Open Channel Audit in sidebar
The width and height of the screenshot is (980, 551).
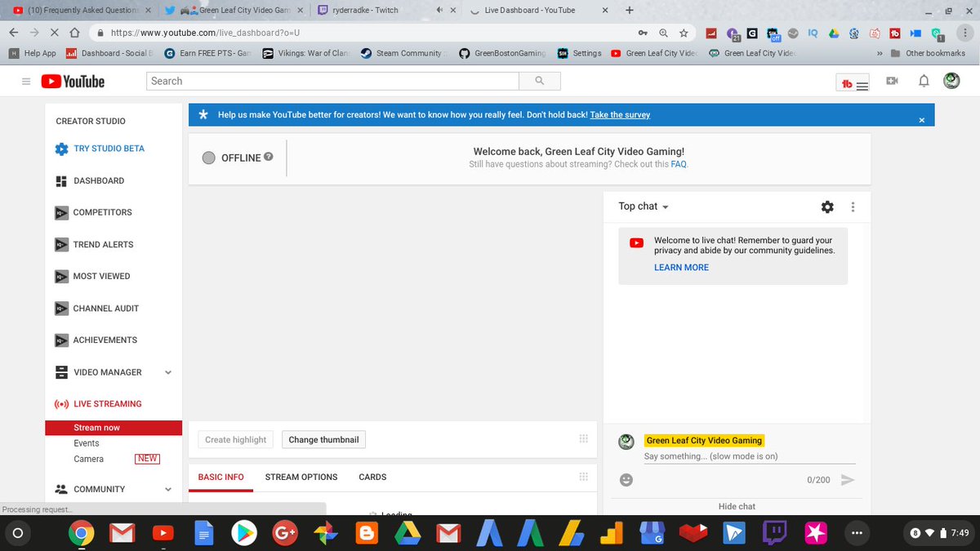coord(97,309)
